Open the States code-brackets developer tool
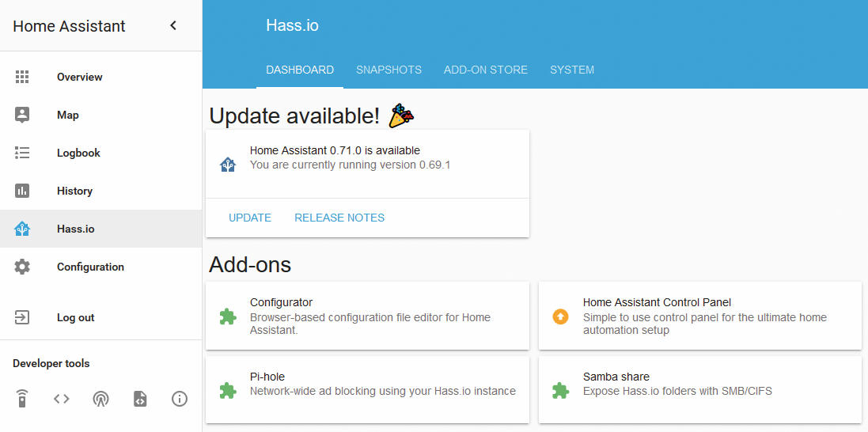This screenshot has width=868, height=432. coord(62,398)
